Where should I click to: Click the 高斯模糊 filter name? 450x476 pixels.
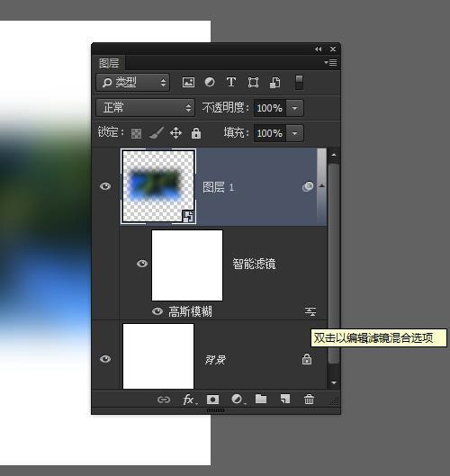click(x=190, y=311)
